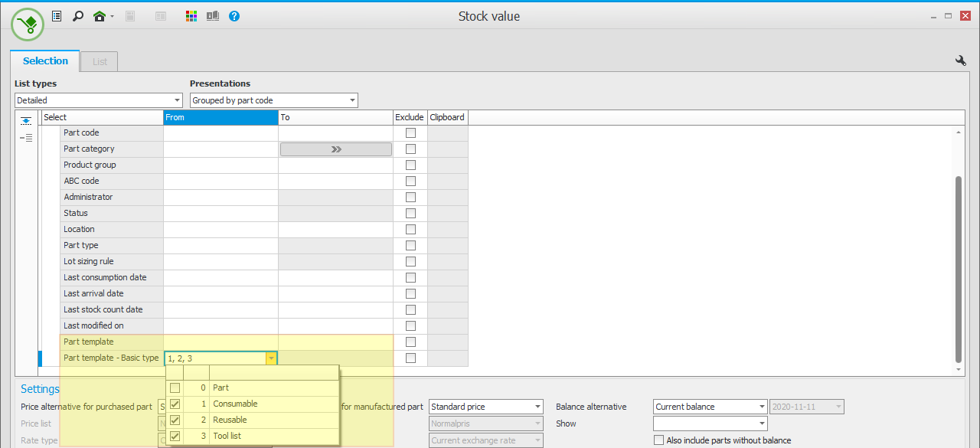Open the book manual icon

(x=212, y=16)
